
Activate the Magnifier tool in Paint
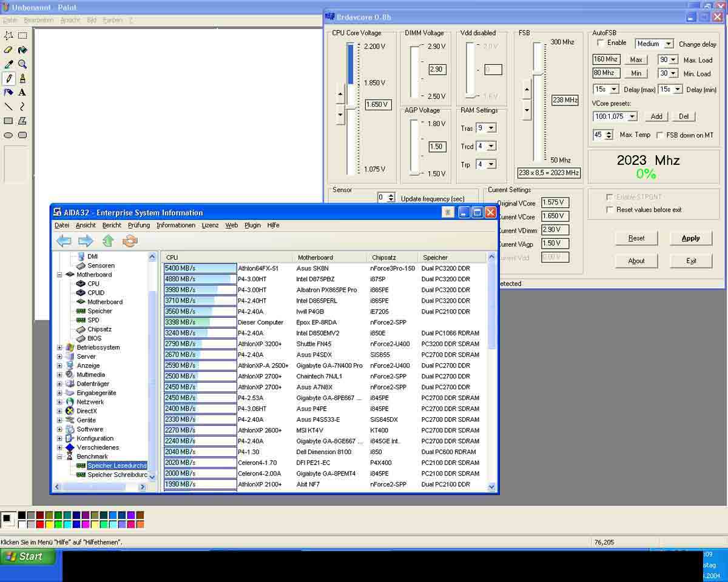(22, 64)
